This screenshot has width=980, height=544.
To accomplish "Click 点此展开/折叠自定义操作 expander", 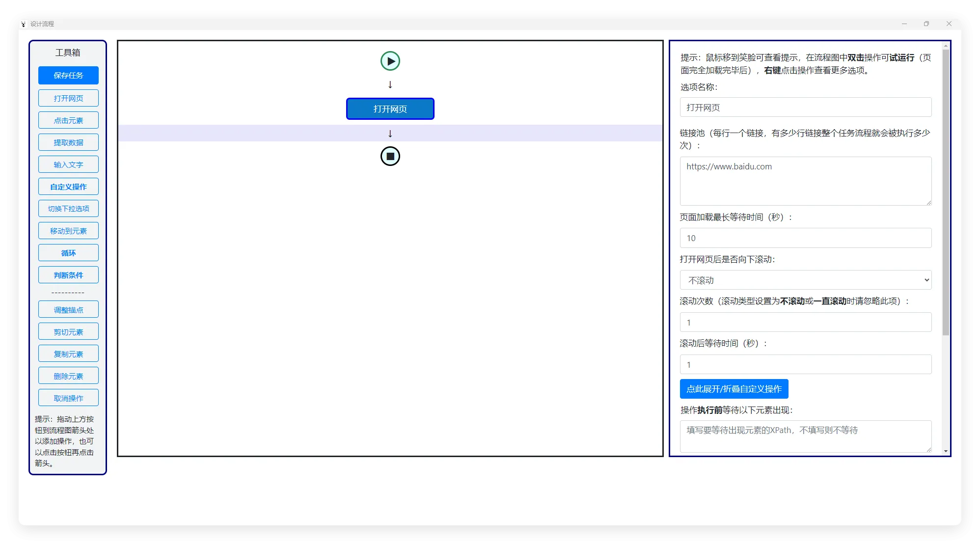I will point(734,389).
